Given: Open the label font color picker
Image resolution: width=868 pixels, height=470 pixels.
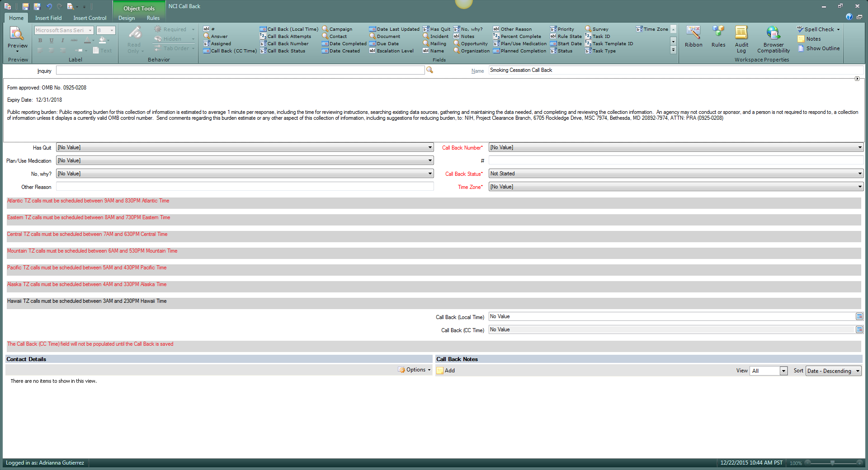Looking at the screenshot, I should pyautogui.click(x=89, y=40).
